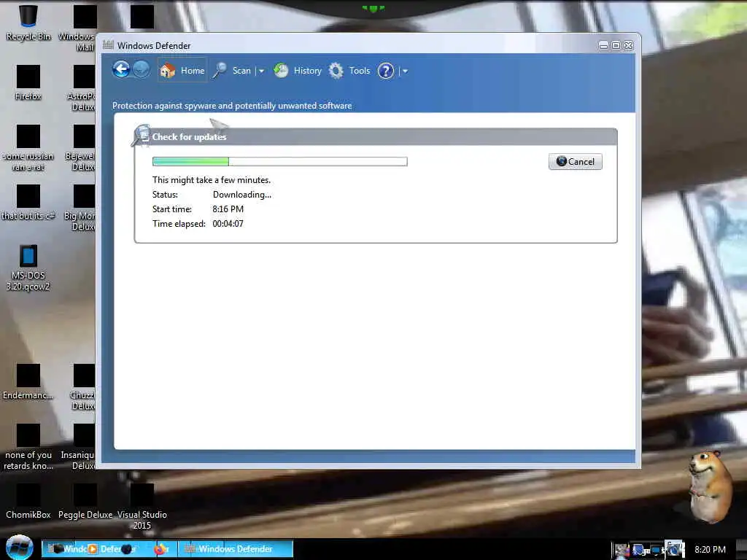Select 'some russian ran a rat' desktop icon
The height and width of the screenshot is (560, 747).
pos(28,148)
